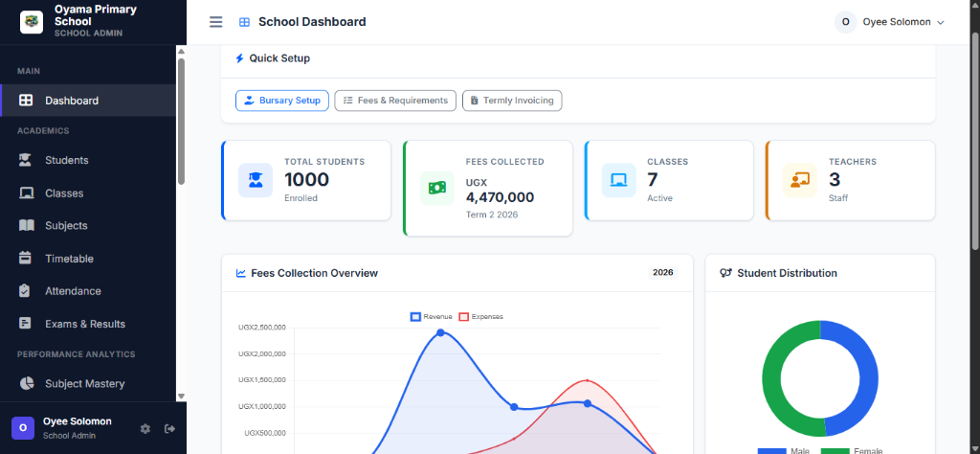Viewport: 980px width, 454px height.
Task: Click the Attendance clipboard icon in sidebar
Action: tap(25, 291)
